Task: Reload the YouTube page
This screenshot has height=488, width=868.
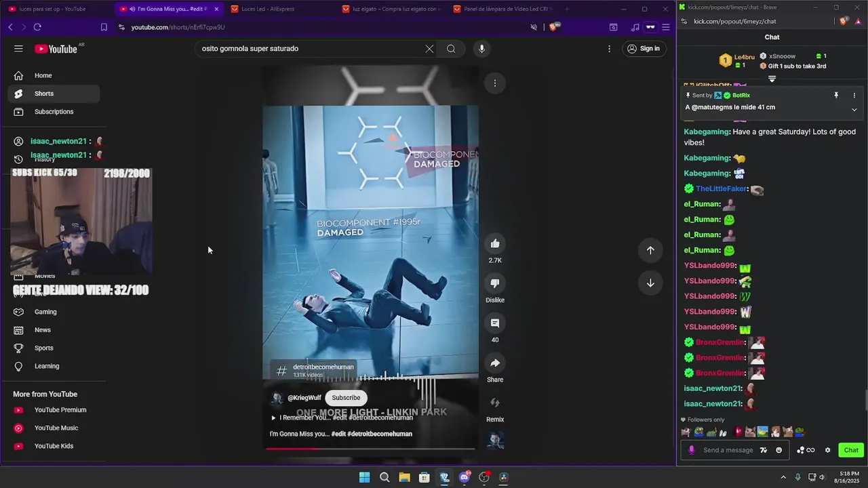Action: [x=37, y=27]
